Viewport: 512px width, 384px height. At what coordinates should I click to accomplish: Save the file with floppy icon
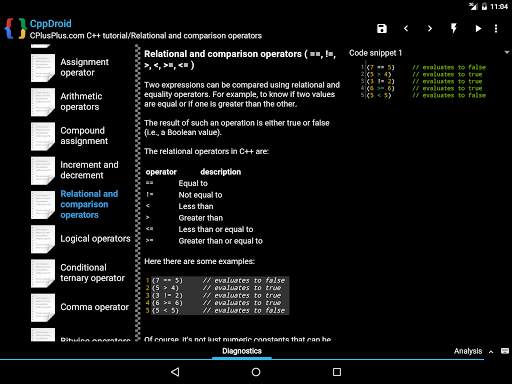(382, 29)
